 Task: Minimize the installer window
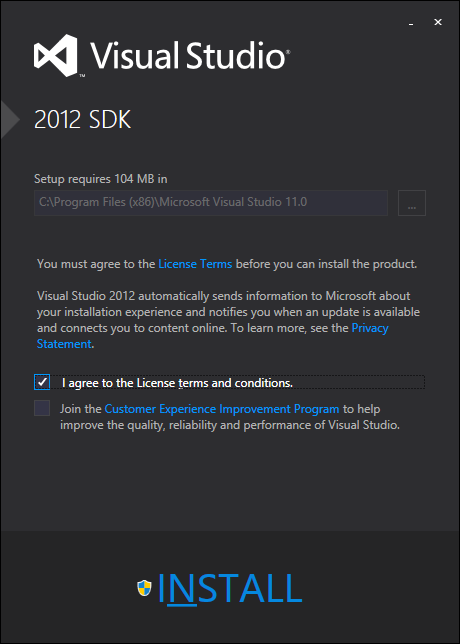pos(411,23)
